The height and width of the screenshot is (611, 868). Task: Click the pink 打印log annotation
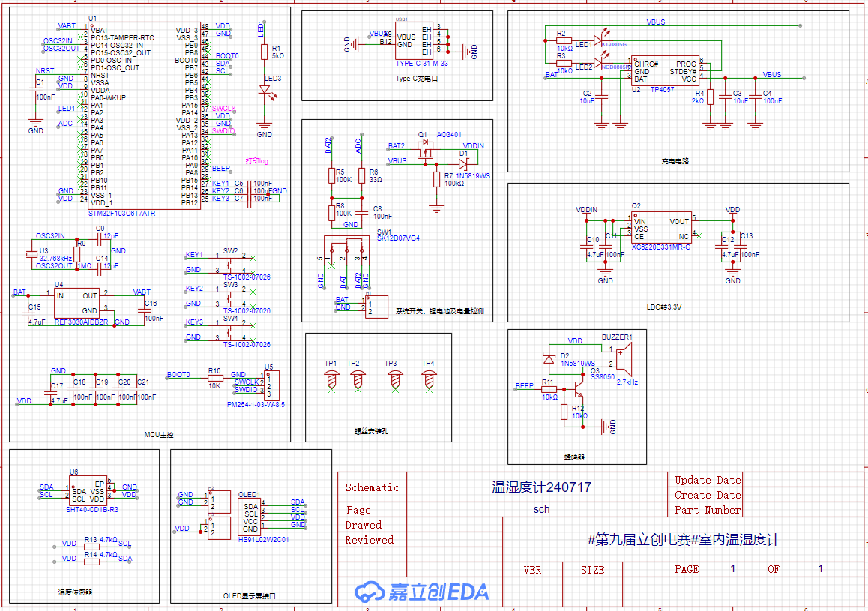coord(257,161)
